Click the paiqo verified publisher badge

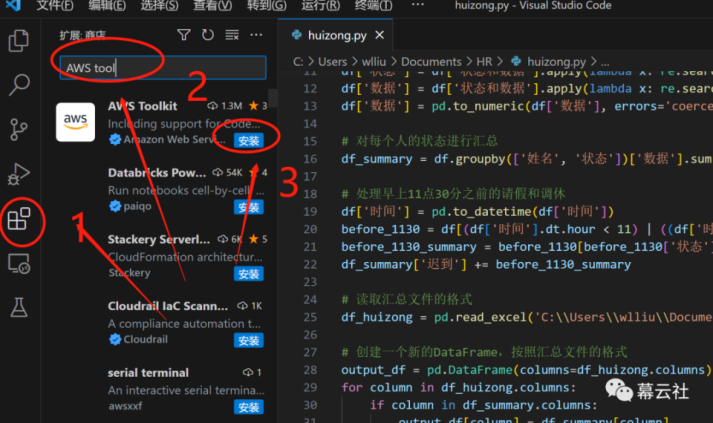(115, 206)
